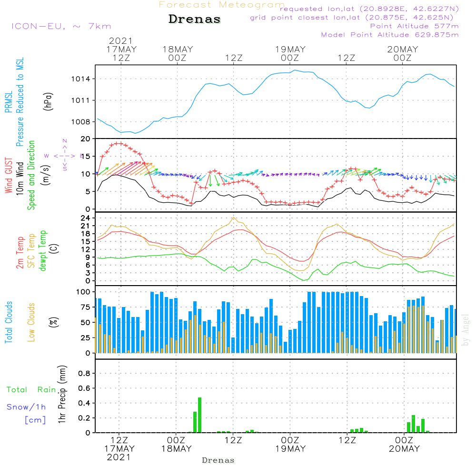Click the wind gust peak near 19 m/s
The image size is (476, 476).
tap(118, 144)
